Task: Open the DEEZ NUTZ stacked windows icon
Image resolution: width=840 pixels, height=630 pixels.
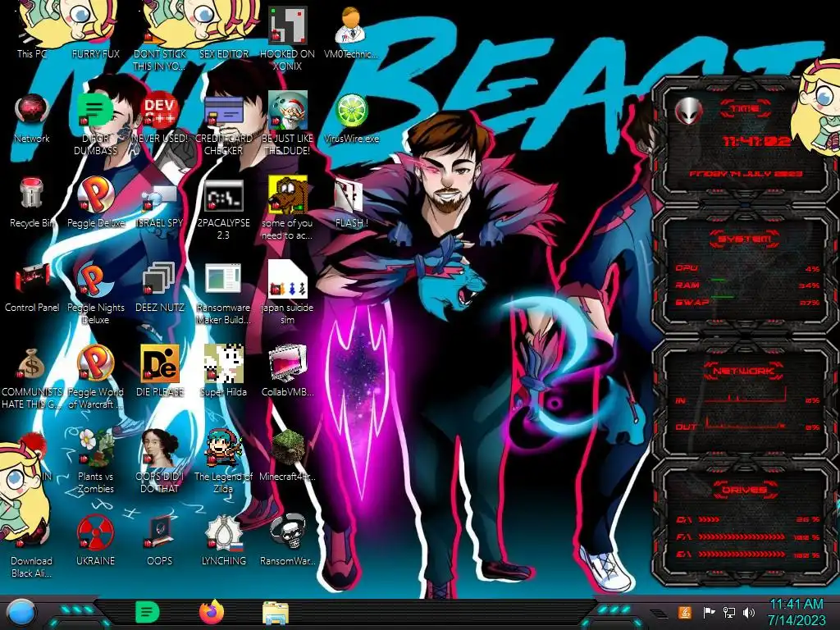Action: pos(160,286)
